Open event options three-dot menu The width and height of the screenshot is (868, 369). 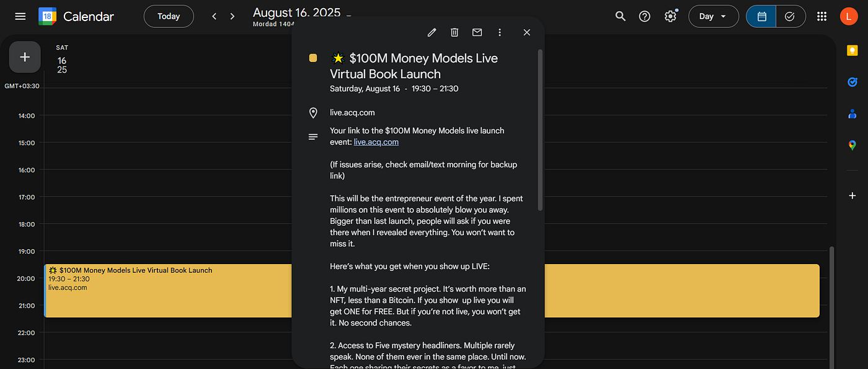click(500, 32)
